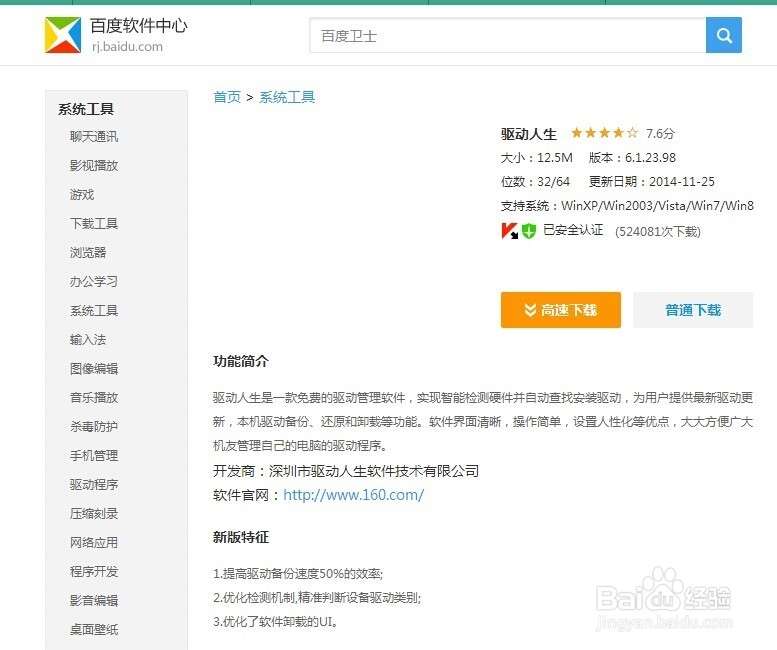
Task: Select 桌面壁纸 category in sidebar
Action: tap(94, 629)
